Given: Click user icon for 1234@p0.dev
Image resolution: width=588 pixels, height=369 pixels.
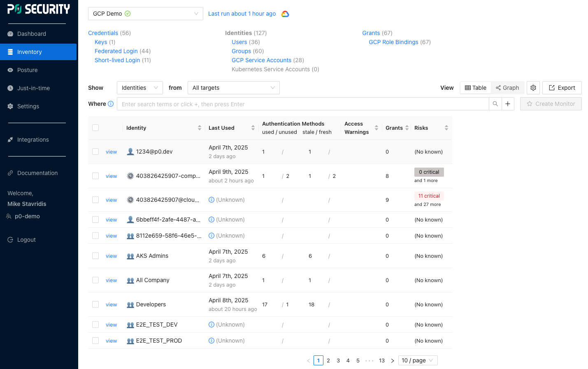Looking at the screenshot, I should coord(130,152).
